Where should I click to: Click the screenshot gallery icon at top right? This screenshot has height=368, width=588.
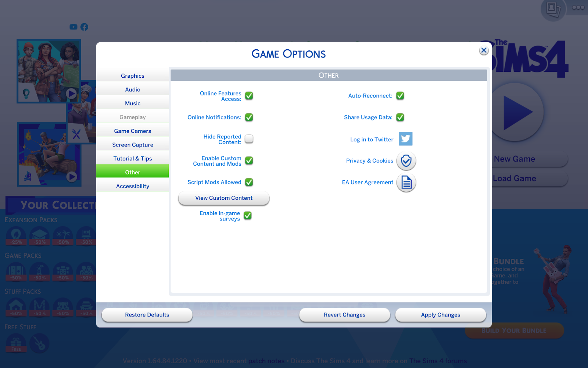(553, 9)
